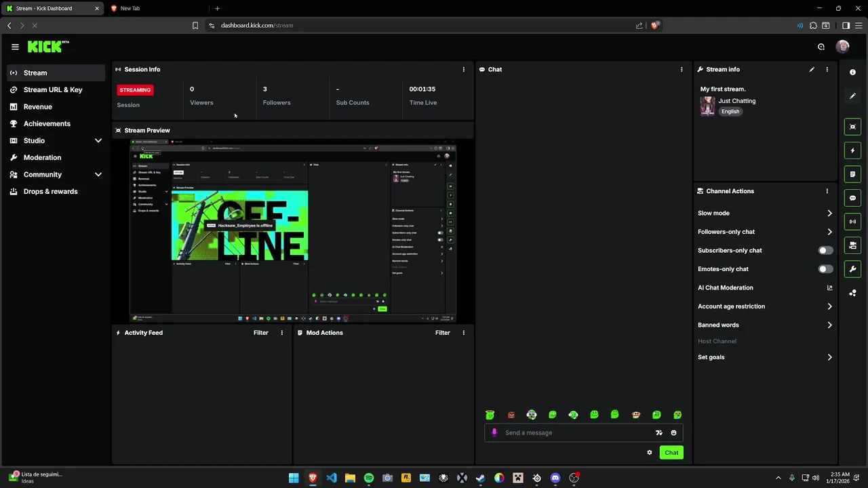The height and width of the screenshot is (488, 868).
Task: Open Discord from the taskbar
Action: [555, 478]
